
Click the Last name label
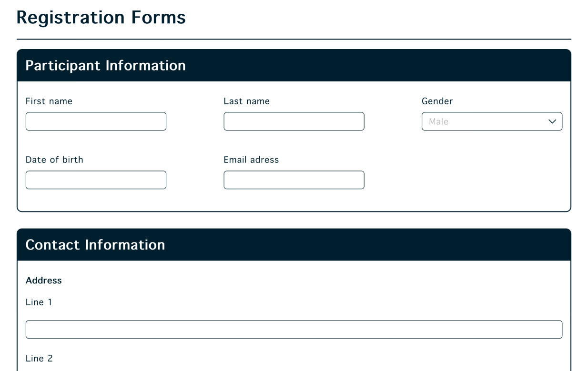(x=246, y=101)
